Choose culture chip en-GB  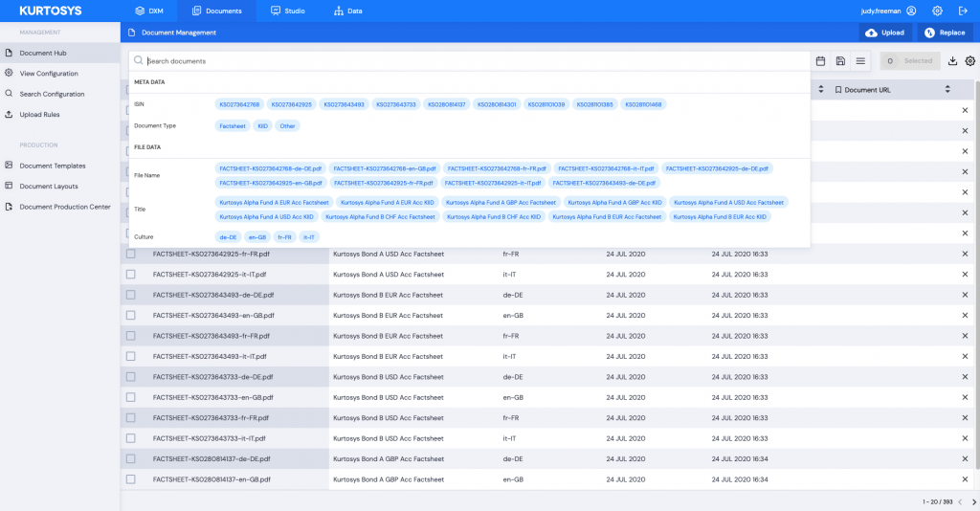click(256, 236)
